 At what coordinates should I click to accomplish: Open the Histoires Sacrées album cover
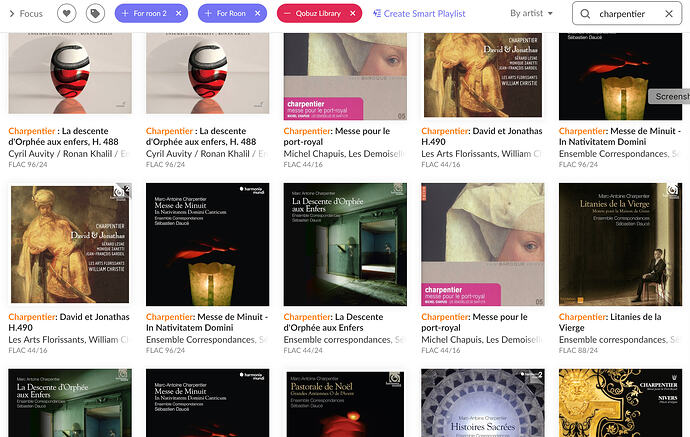point(483,403)
